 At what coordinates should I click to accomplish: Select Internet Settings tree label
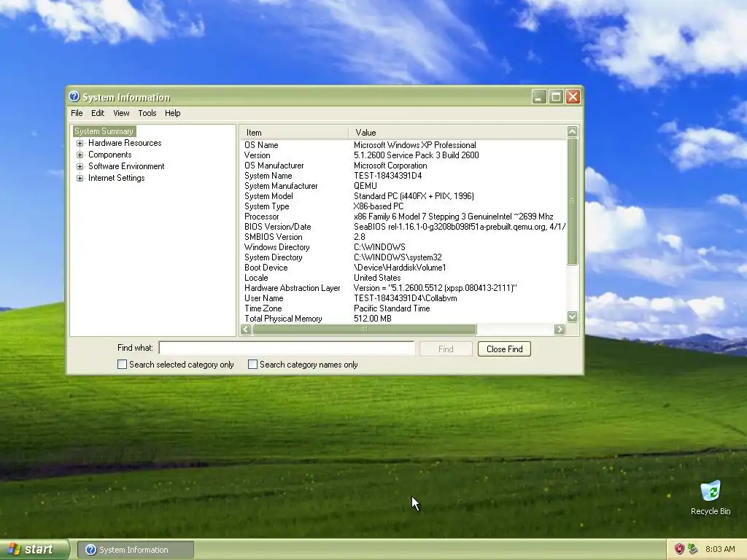click(x=116, y=178)
